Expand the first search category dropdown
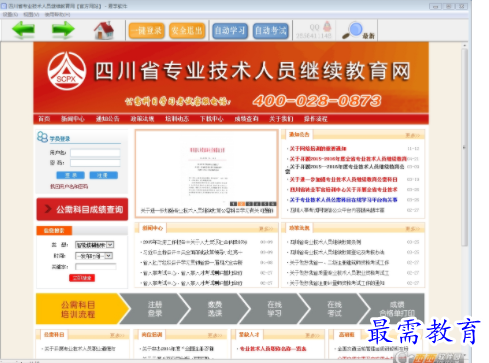 point(95,245)
